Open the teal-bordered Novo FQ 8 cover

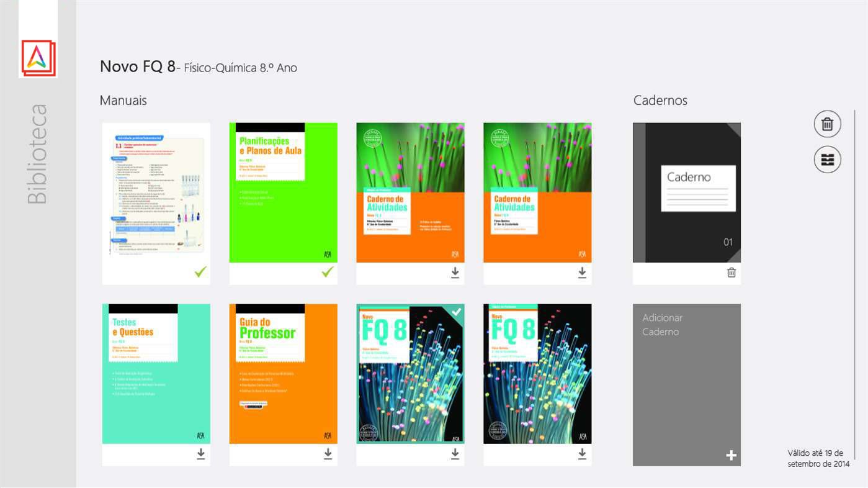[x=411, y=374]
